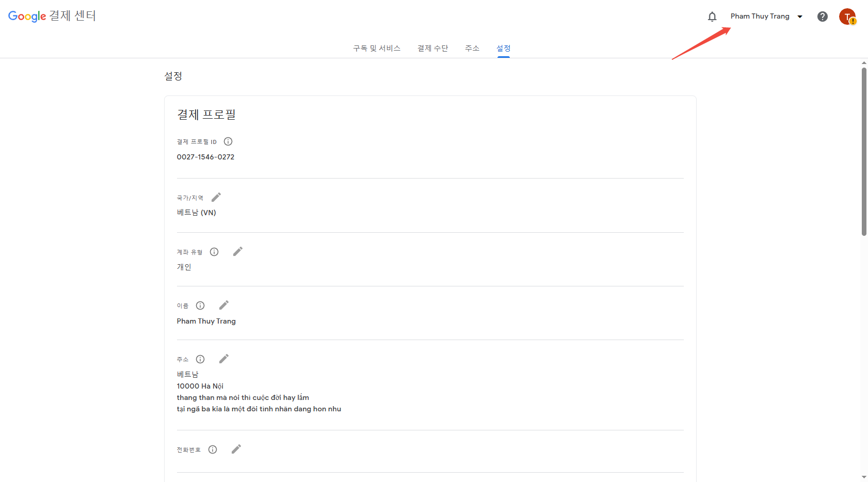The height and width of the screenshot is (482, 868).
Task: Click the address line starting with thang than
Action: [243, 397]
